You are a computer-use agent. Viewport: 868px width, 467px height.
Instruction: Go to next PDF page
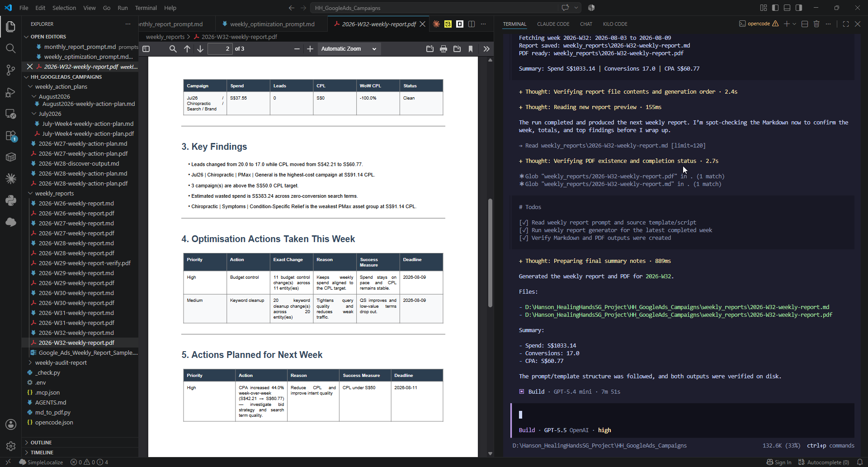click(200, 49)
